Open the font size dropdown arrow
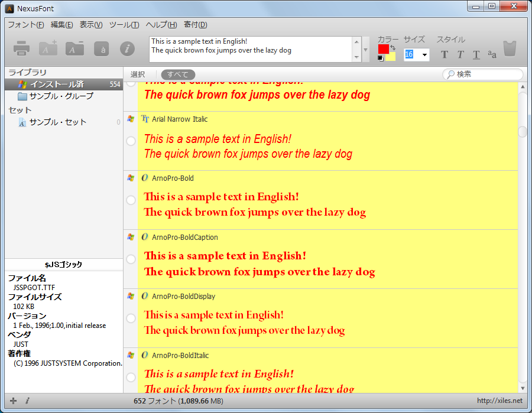 pyautogui.click(x=424, y=54)
